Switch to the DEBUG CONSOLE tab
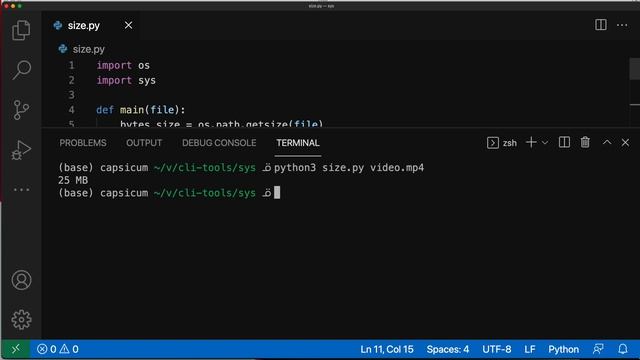 pos(219,143)
